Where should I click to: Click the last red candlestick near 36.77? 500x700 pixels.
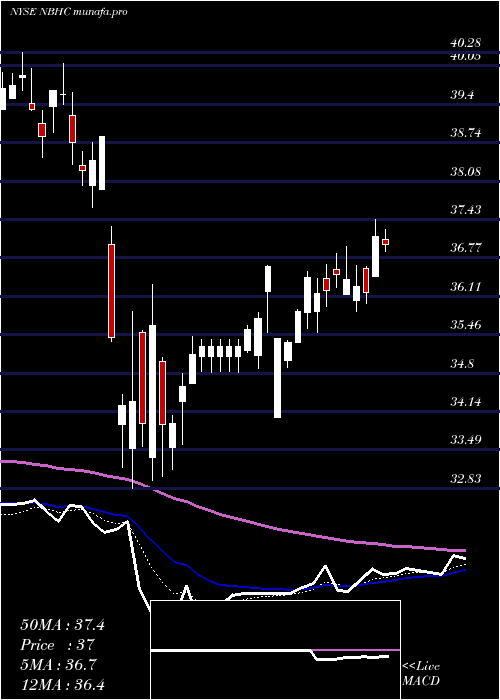(x=385, y=242)
